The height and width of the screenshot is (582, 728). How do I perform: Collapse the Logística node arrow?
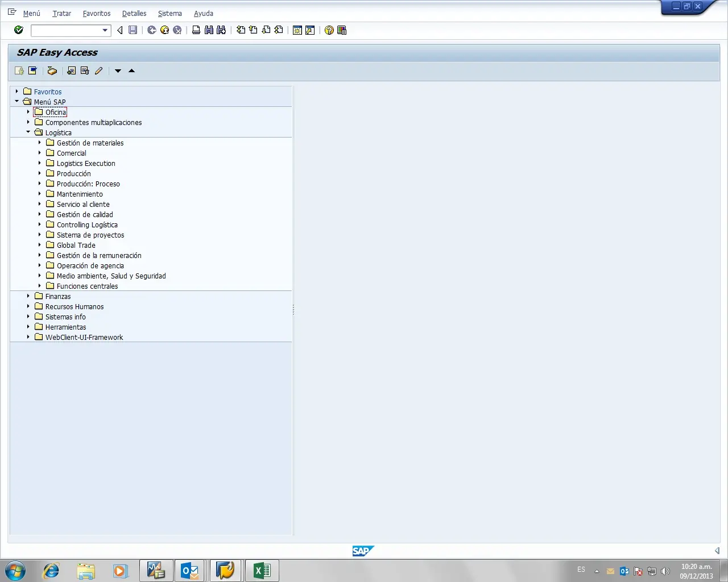(x=28, y=132)
